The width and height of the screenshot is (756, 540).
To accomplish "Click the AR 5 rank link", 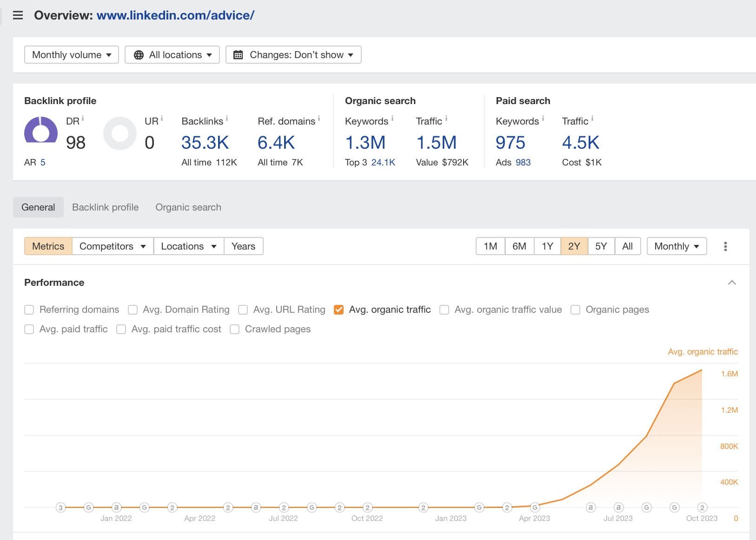I will 43,162.
